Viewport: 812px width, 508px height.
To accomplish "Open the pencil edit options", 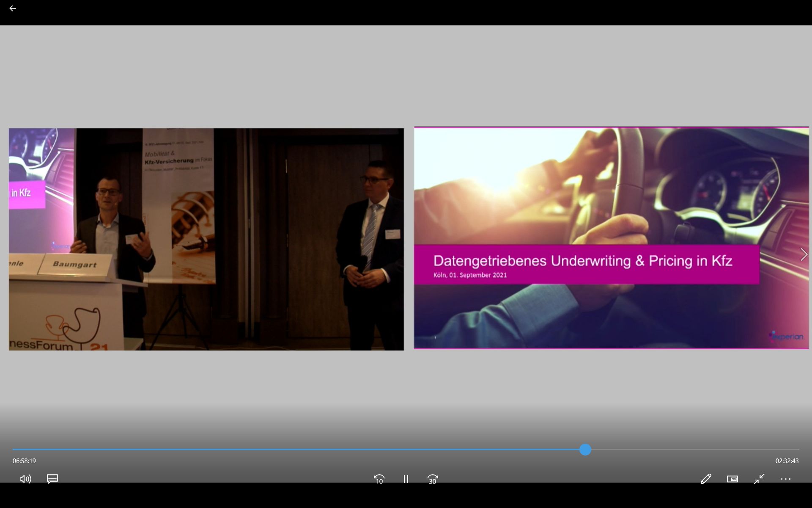I will pyautogui.click(x=705, y=479).
